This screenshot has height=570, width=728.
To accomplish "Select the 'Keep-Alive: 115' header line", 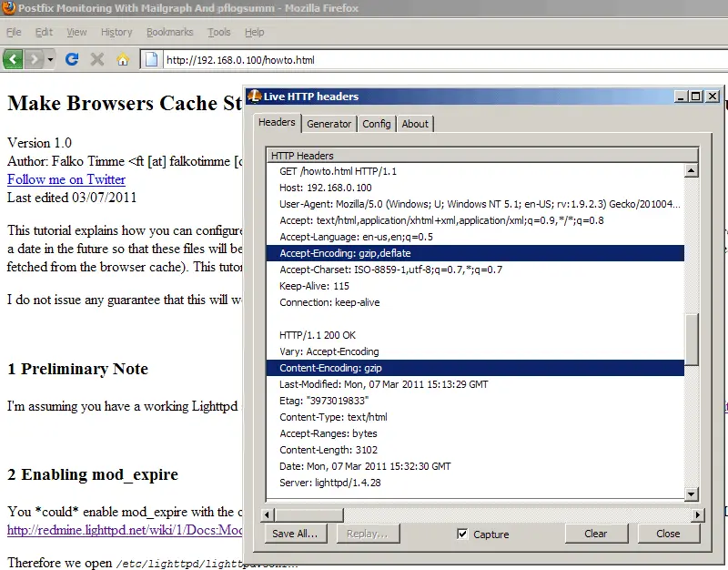I will (475, 286).
